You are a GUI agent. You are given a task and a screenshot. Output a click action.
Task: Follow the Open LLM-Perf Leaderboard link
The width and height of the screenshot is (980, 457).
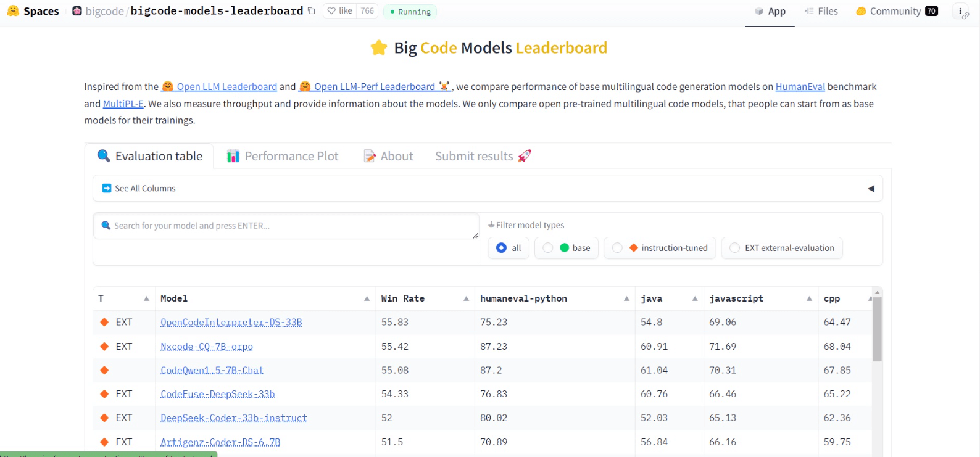pos(375,87)
